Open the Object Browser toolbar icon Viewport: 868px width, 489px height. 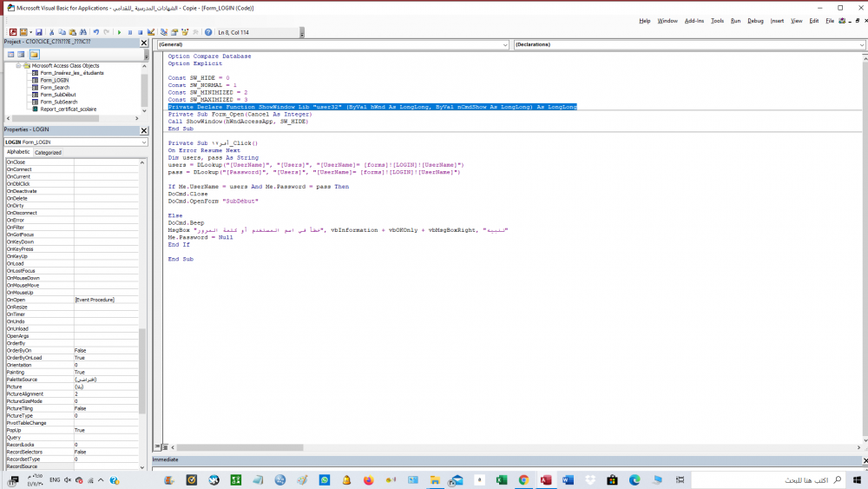185,33
